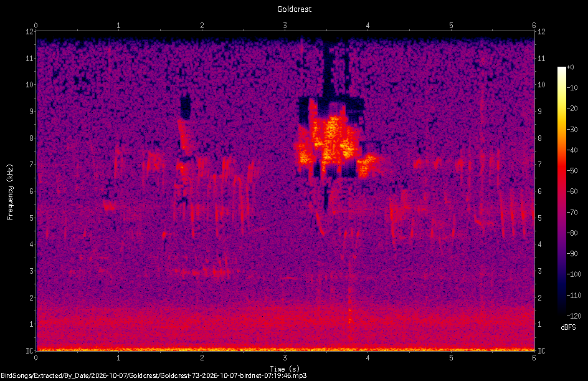Click the -40 colorbar label
This screenshot has width=588, height=381.
572,150
